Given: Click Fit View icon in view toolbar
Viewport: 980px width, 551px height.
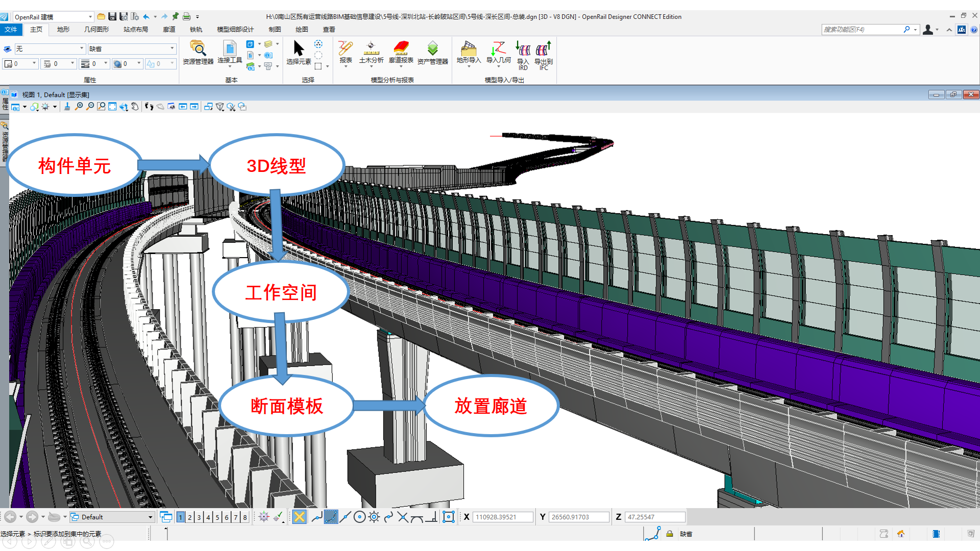Looking at the screenshot, I should pos(112,107).
